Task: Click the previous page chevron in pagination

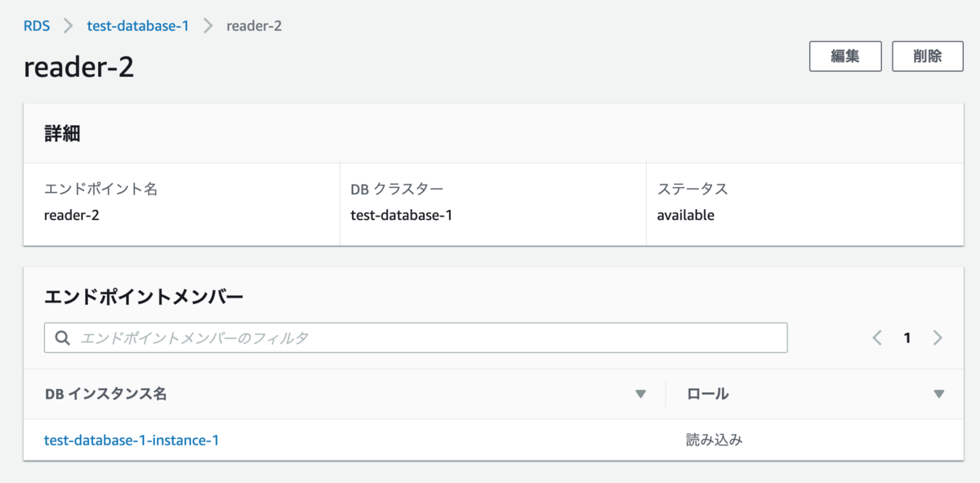Action: click(x=878, y=337)
